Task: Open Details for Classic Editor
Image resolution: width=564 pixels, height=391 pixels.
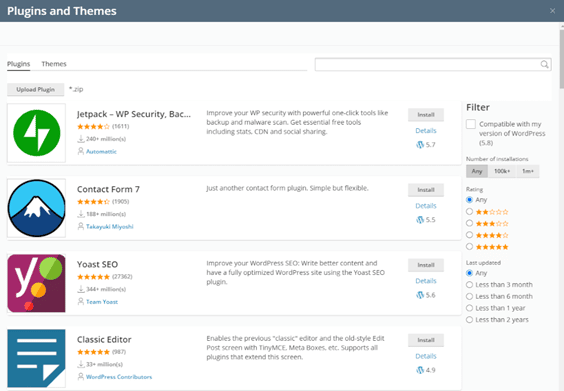Action: point(426,356)
